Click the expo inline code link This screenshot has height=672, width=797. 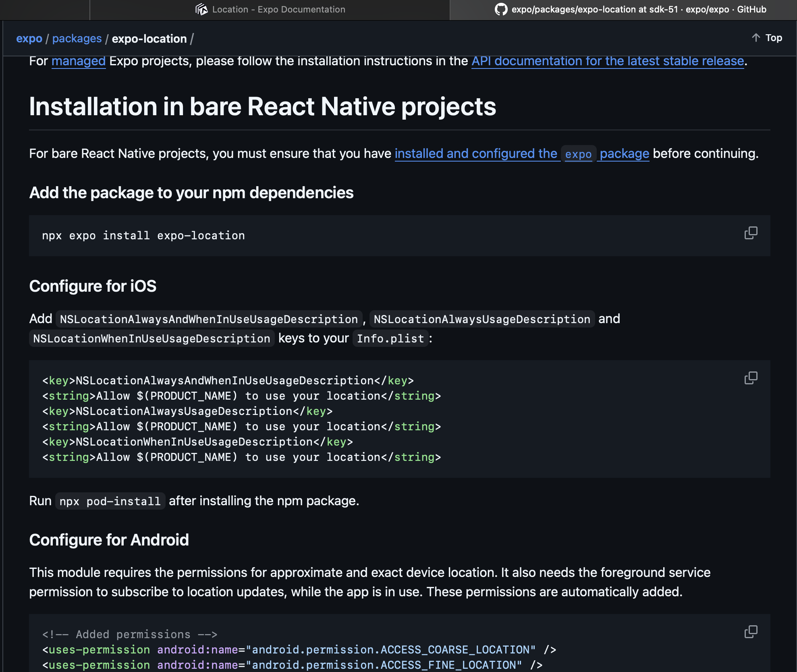[x=578, y=154]
